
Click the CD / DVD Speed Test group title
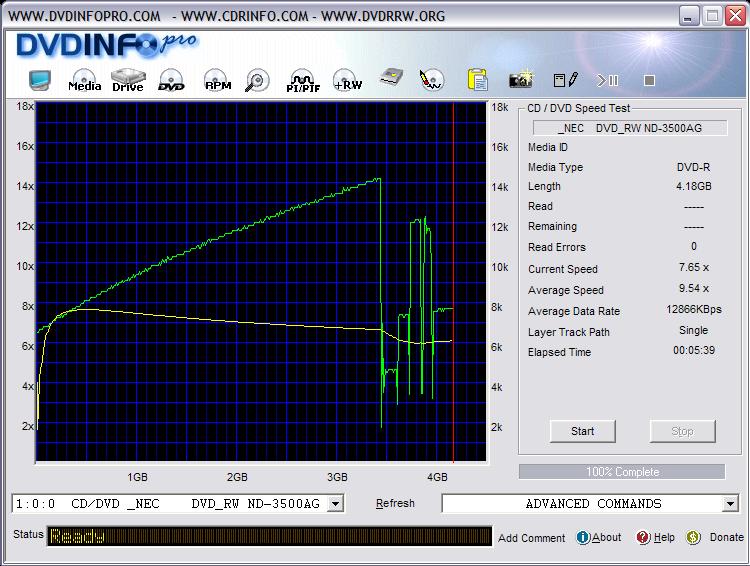pyautogui.click(x=578, y=108)
